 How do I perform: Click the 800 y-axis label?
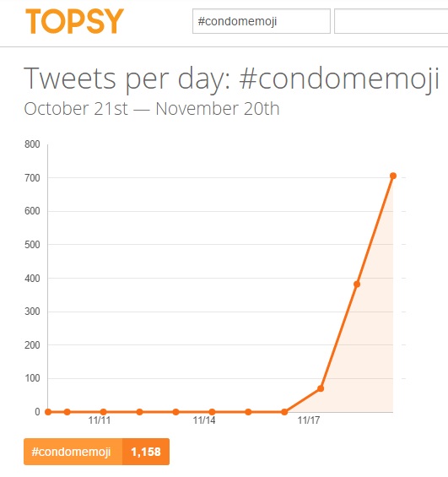click(x=32, y=144)
